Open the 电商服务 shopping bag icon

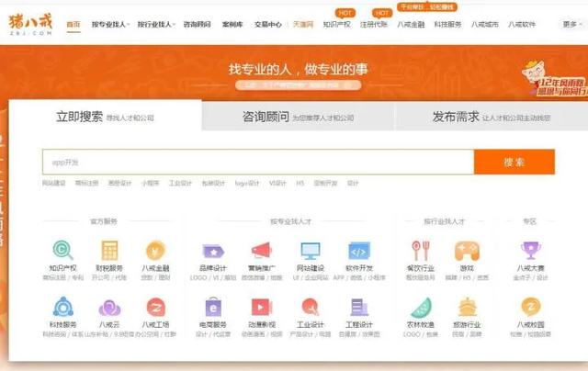pyautogui.click(x=212, y=307)
